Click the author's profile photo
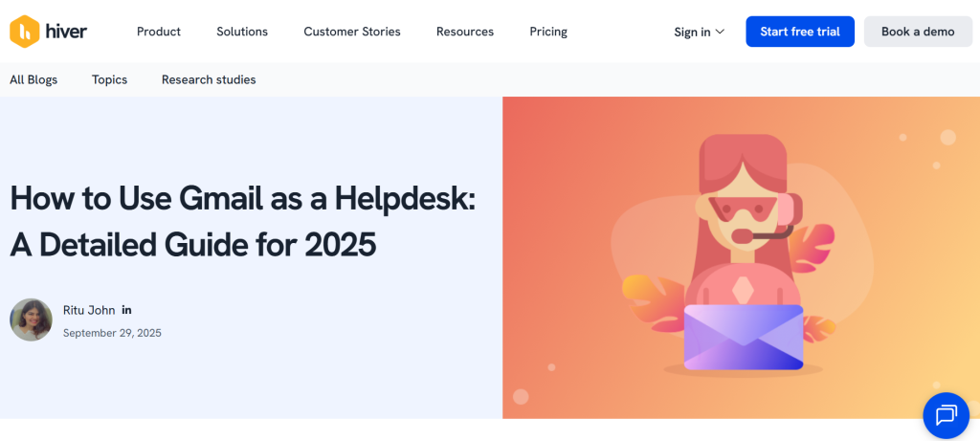This screenshot has width=980, height=441. point(31,320)
